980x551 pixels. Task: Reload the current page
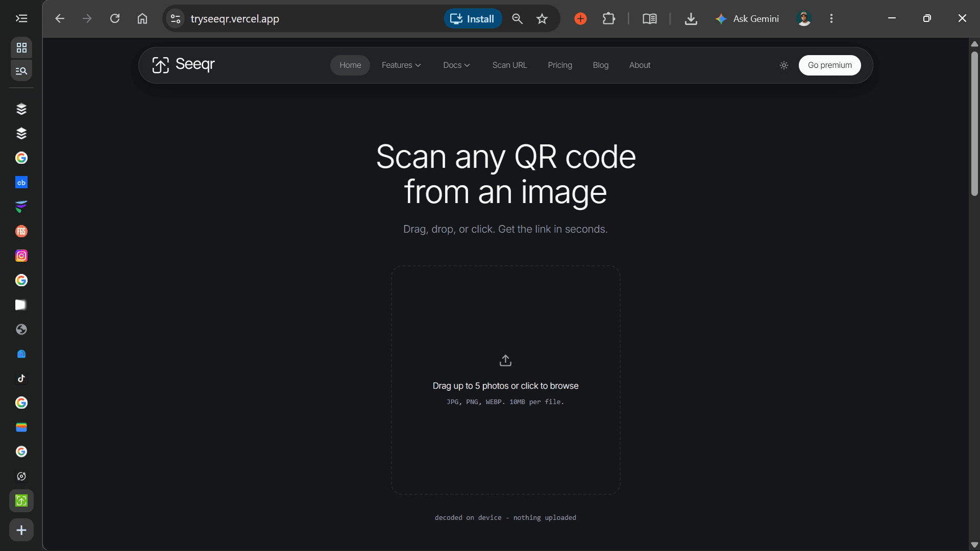pyautogui.click(x=115, y=19)
